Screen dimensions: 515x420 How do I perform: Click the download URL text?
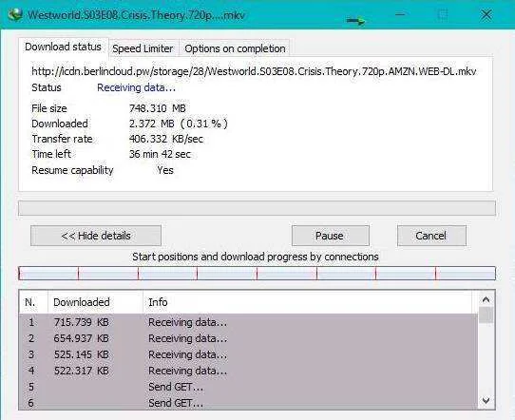pos(254,71)
